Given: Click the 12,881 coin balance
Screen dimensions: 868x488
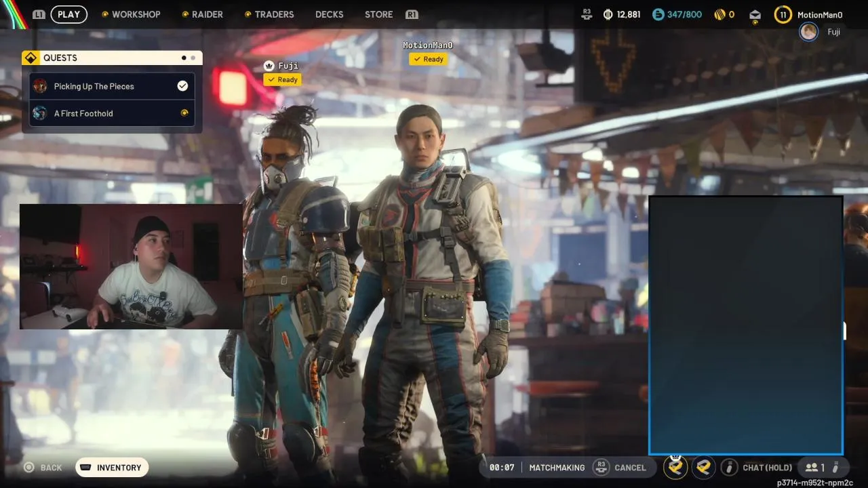Looking at the screenshot, I should pyautogui.click(x=629, y=14).
